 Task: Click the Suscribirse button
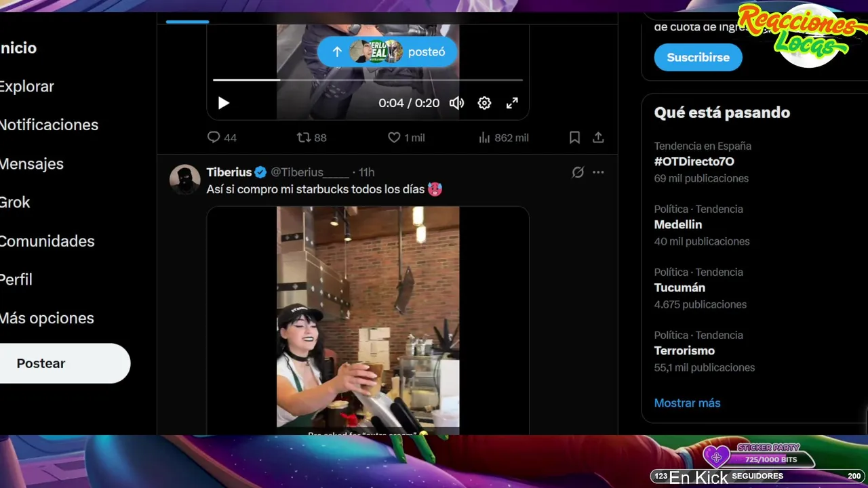(698, 58)
